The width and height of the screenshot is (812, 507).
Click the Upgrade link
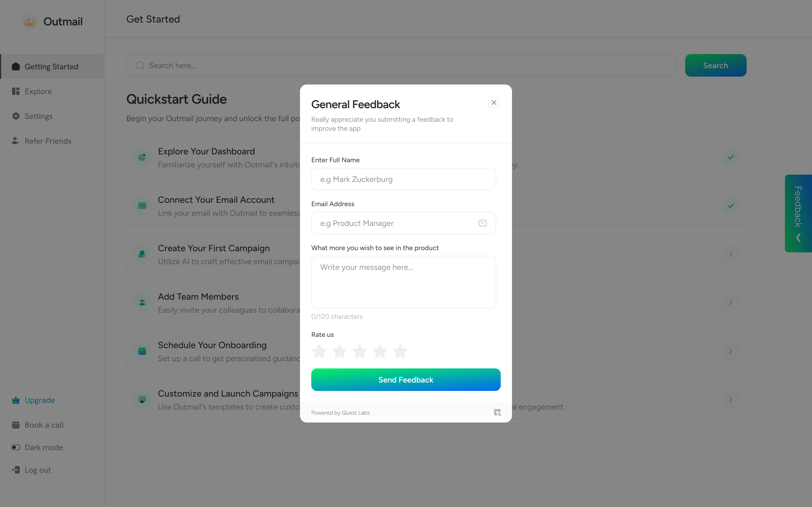(x=39, y=400)
